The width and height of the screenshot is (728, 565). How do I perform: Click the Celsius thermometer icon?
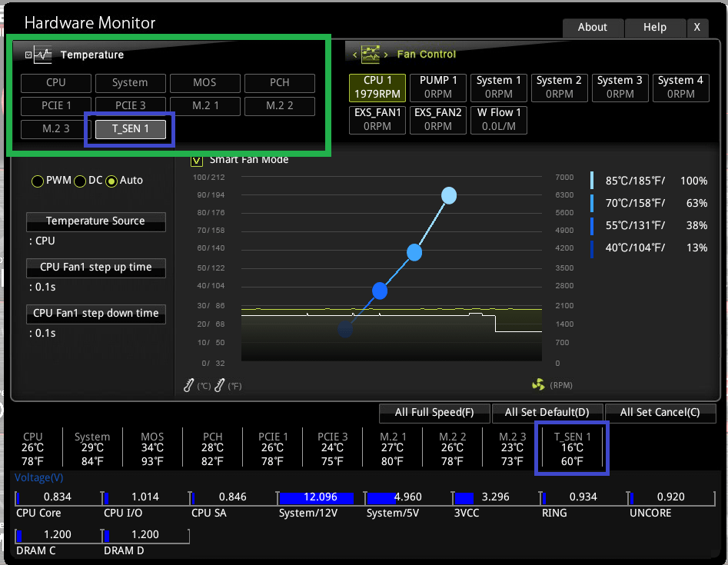tap(188, 385)
